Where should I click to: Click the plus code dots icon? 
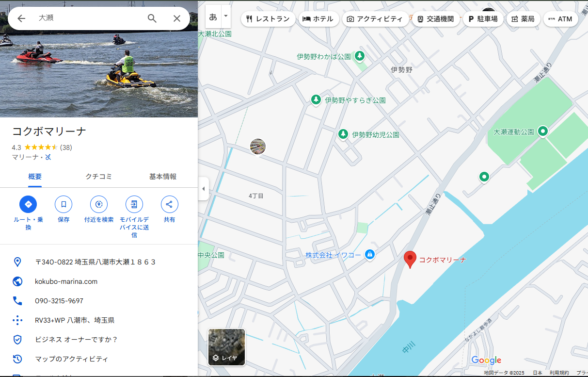17,320
